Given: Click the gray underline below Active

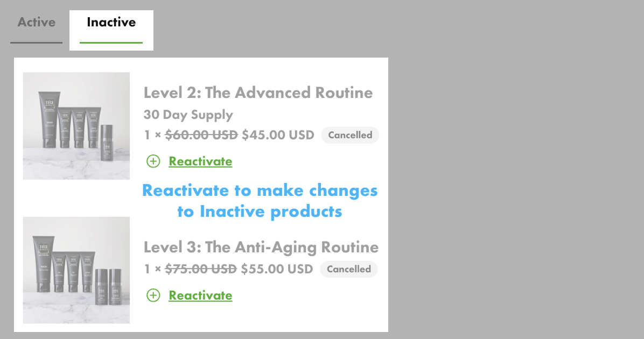Looking at the screenshot, I should pyautogui.click(x=36, y=43).
